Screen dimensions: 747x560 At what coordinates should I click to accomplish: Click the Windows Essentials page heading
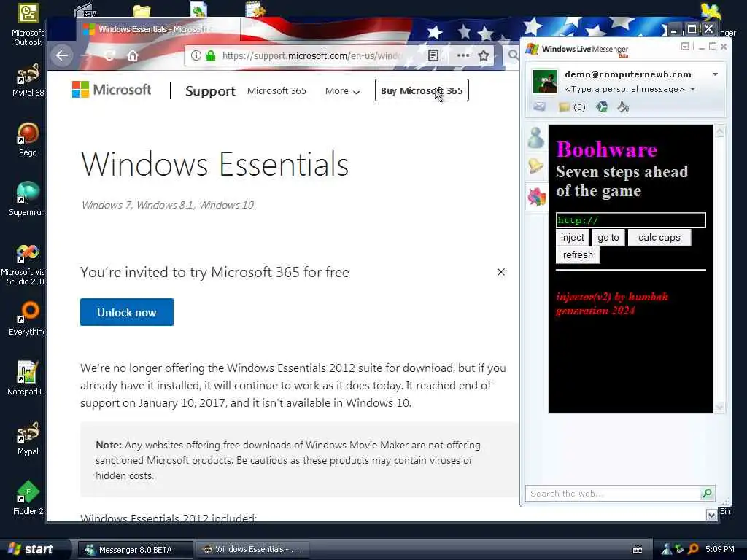[215, 164]
